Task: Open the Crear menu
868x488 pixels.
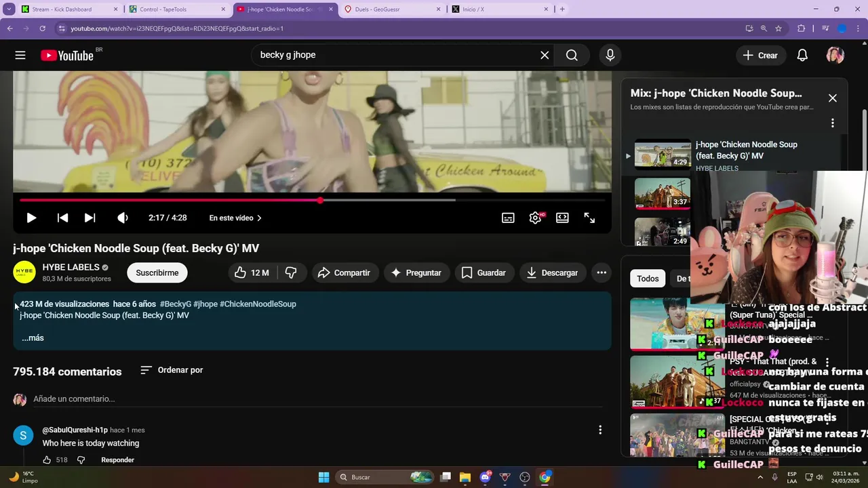Action: point(760,56)
